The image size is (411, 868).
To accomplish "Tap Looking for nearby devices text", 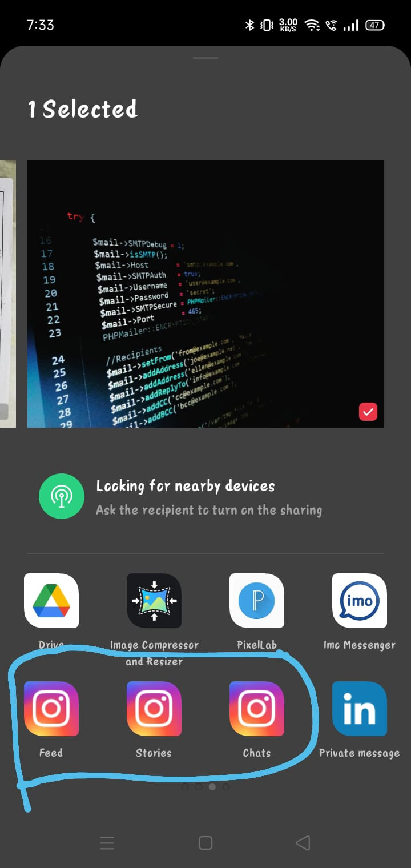I will coord(186,486).
